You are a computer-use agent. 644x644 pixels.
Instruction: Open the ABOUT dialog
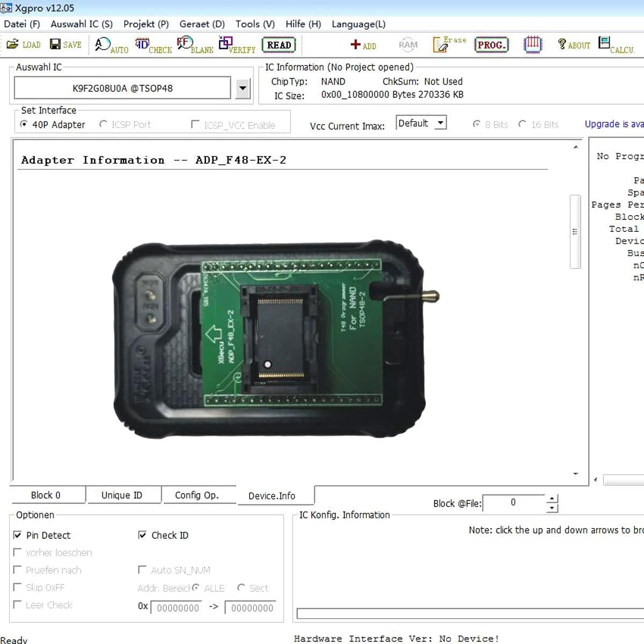coord(573,45)
